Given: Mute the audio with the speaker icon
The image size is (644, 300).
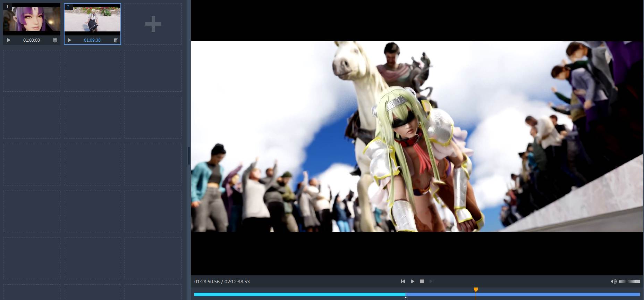Looking at the screenshot, I should tap(613, 282).
